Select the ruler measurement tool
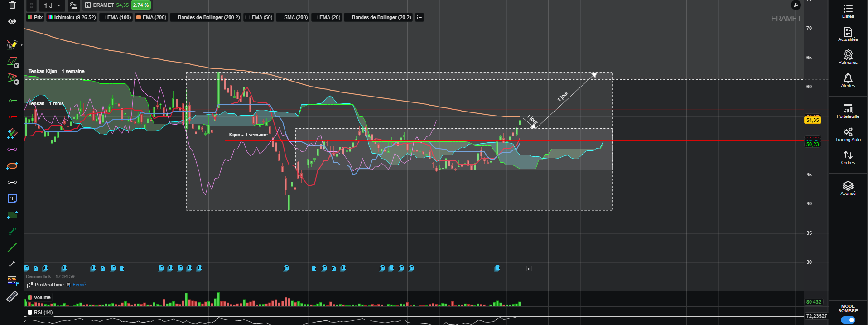This screenshot has height=325, width=868. click(x=12, y=297)
